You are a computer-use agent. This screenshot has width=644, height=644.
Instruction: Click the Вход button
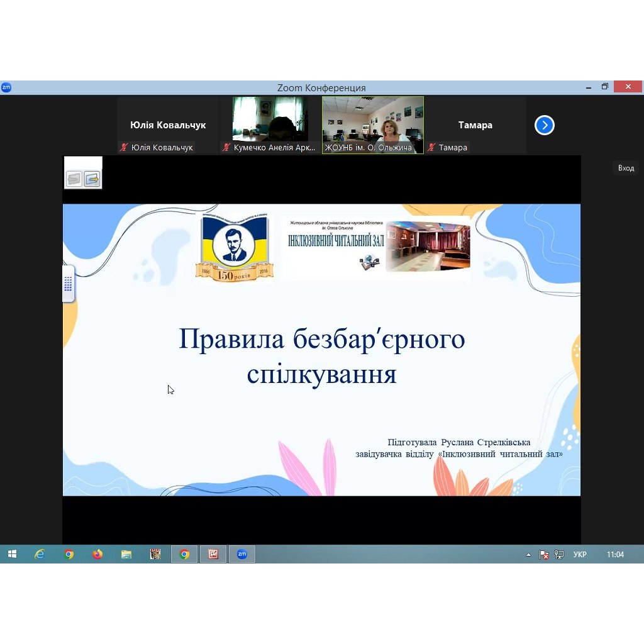(x=626, y=168)
